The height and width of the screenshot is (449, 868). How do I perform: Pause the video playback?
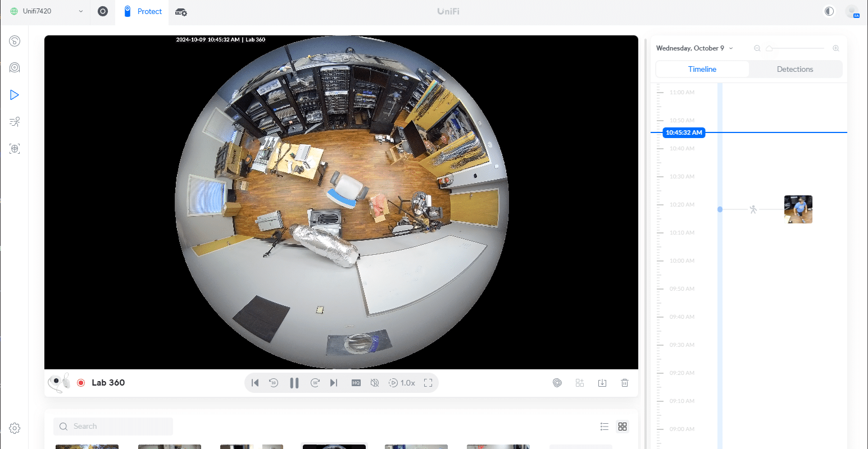pos(294,383)
